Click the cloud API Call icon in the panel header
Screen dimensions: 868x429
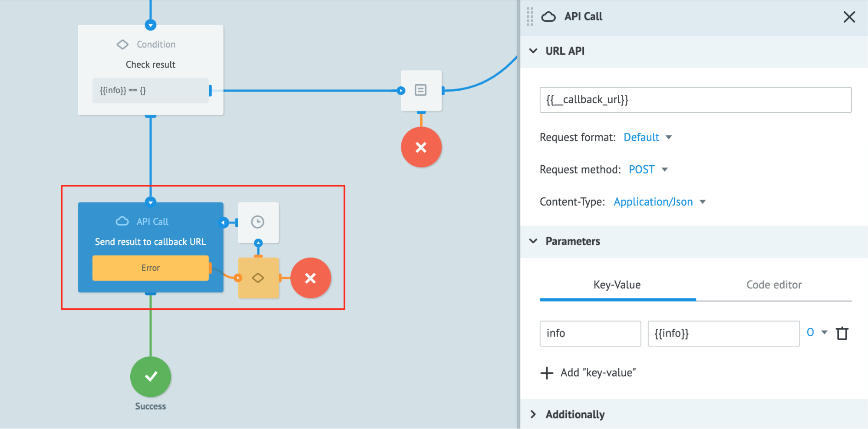[x=548, y=16]
